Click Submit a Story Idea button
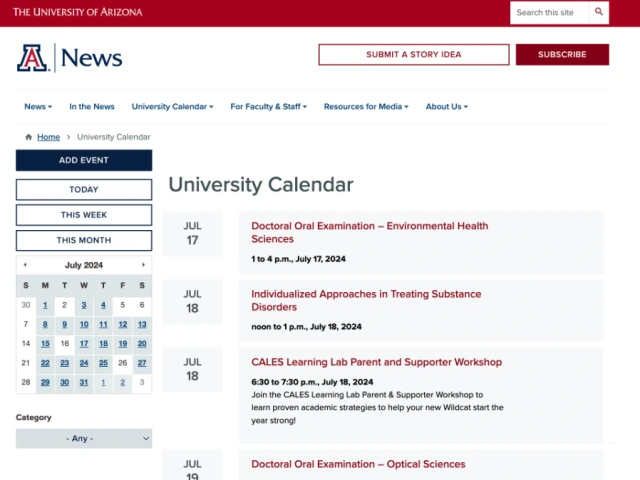The image size is (640, 480). pos(414,54)
